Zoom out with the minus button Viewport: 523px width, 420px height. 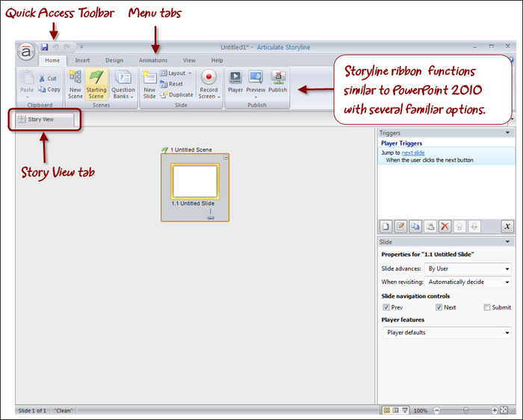click(436, 410)
